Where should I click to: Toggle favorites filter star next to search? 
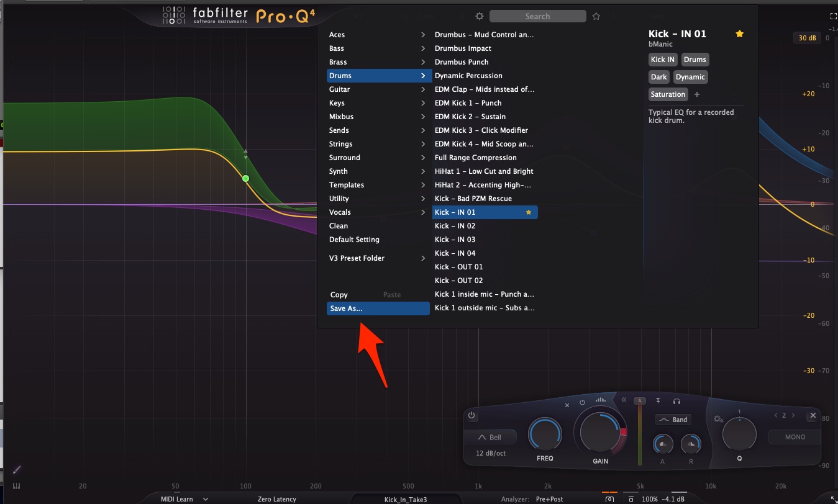pos(596,16)
